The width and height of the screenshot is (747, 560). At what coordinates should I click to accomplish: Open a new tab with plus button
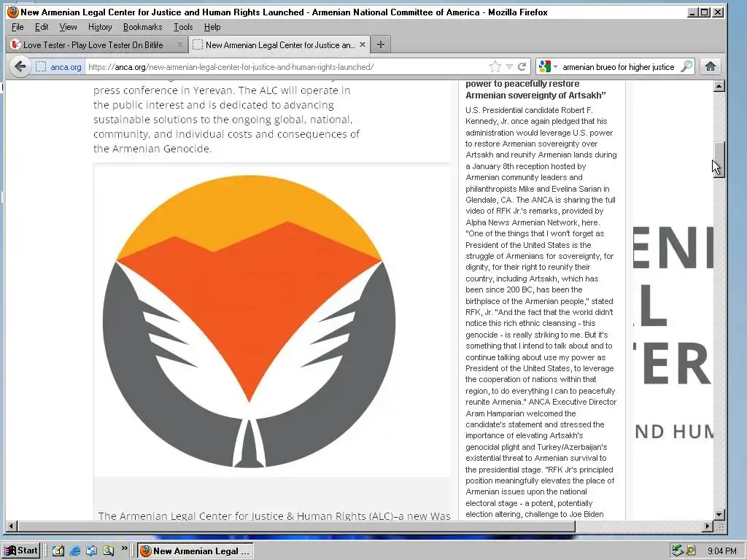(x=380, y=44)
